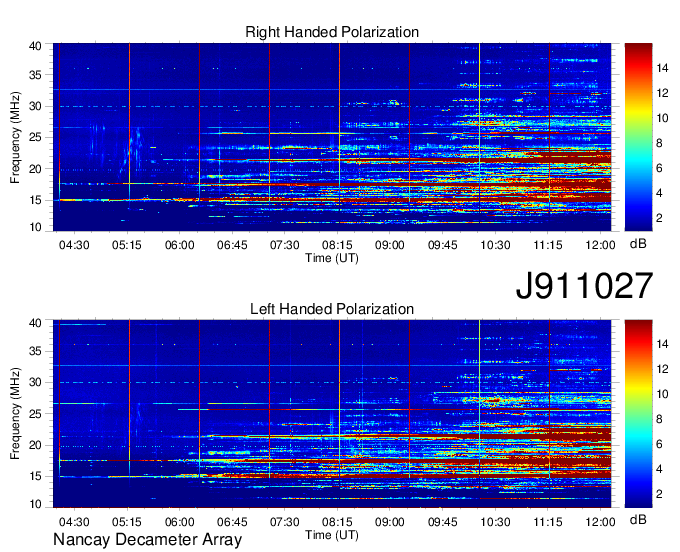Click the 06:00 time tick of Right Handed plot
Viewport: 680px width, 552px height.
180,245
